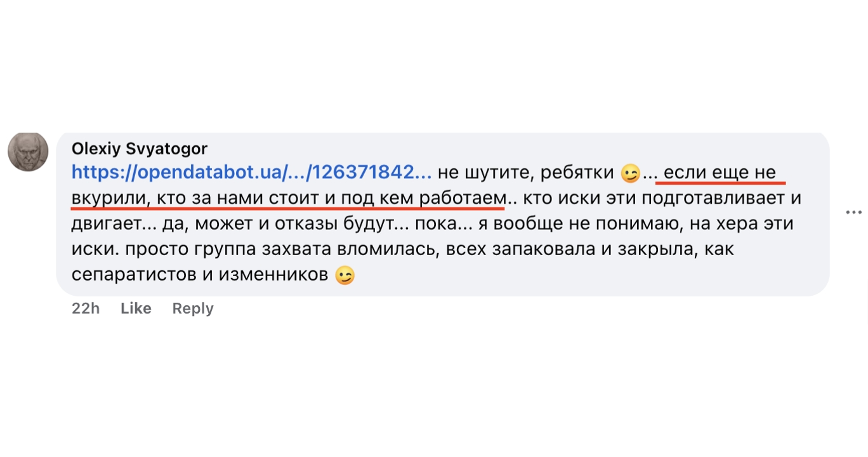The height and width of the screenshot is (457, 868).
Task: Click the underlined words "под кем работаем"
Action: tap(424, 199)
